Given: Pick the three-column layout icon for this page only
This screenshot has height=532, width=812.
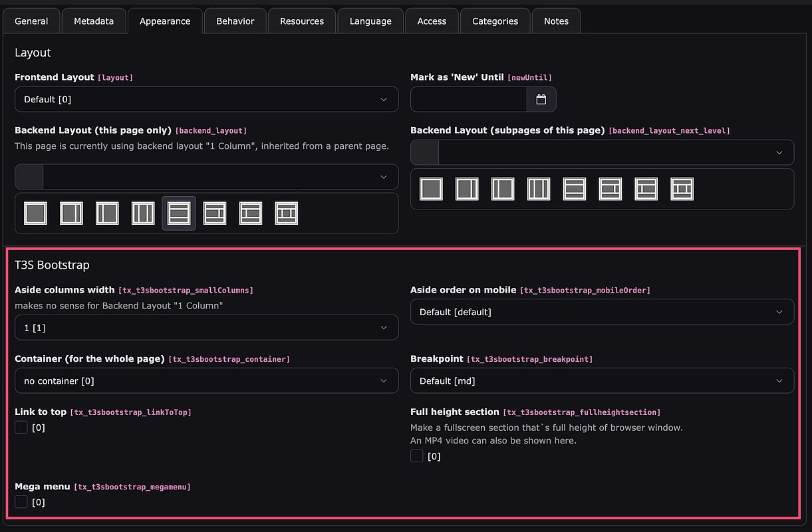Looking at the screenshot, I should click(143, 213).
